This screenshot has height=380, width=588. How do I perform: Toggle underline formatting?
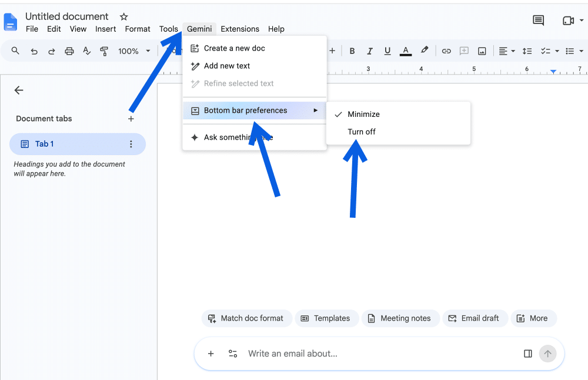tap(387, 51)
